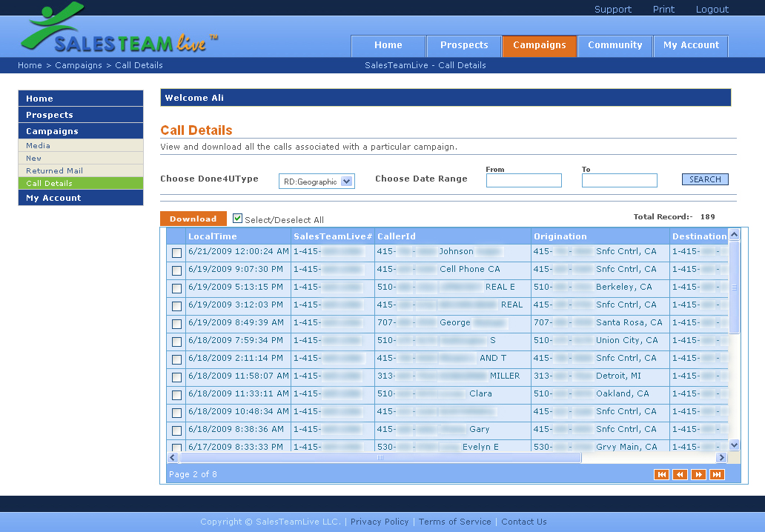Image resolution: width=765 pixels, height=532 pixels.
Task: Go to first page of results
Action: [x=661, y=474]
